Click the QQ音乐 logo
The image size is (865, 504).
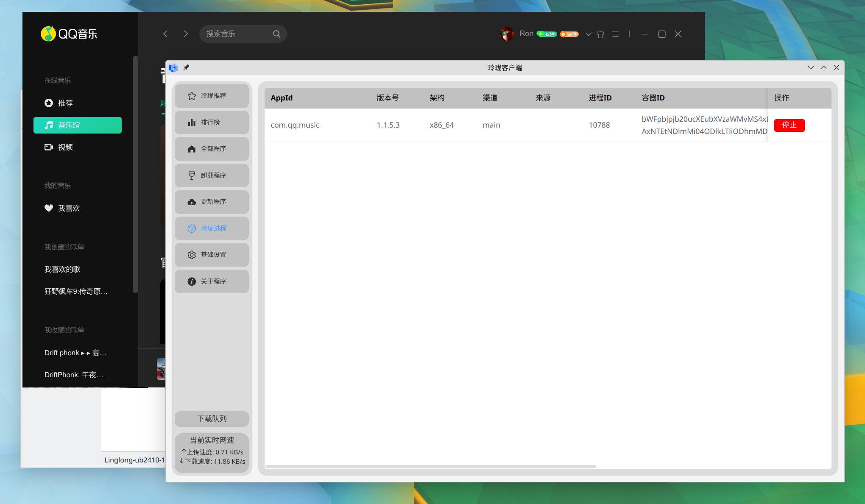pyautogui.click(x=69, y=34)
